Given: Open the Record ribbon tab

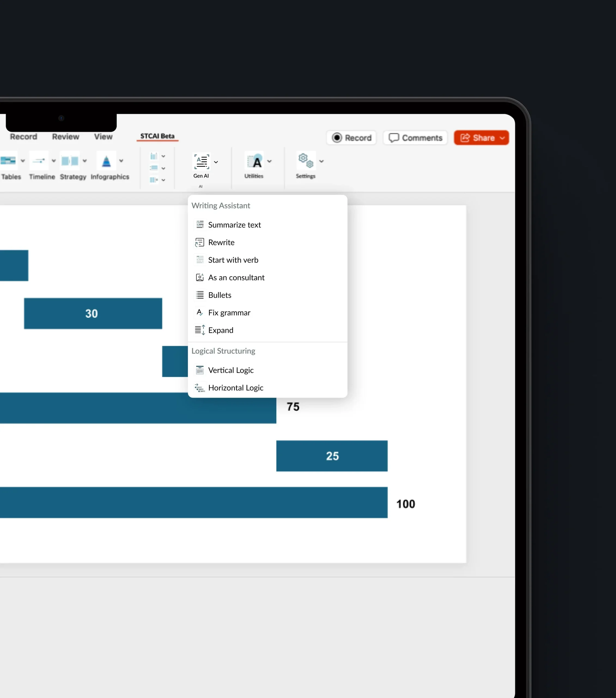Looking at the screenshot, I should pyautogui.click(x=23, y=137).
